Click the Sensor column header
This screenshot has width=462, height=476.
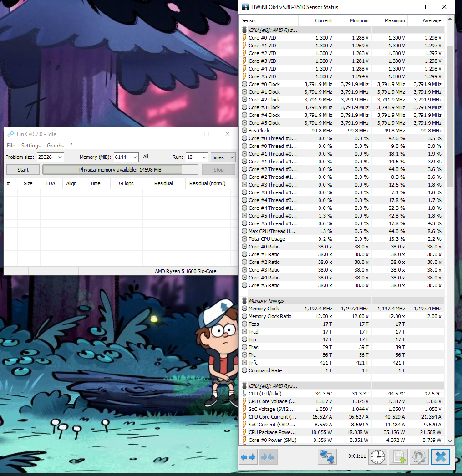[269, 20]
